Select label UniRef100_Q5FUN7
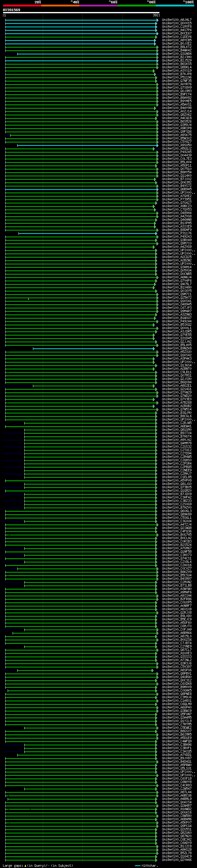The height and width of the screenshot is (868, 197). [x=176, y=714]
